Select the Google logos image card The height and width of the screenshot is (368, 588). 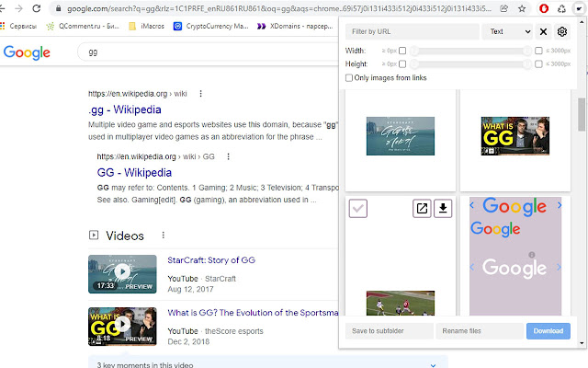coord(515,256)
